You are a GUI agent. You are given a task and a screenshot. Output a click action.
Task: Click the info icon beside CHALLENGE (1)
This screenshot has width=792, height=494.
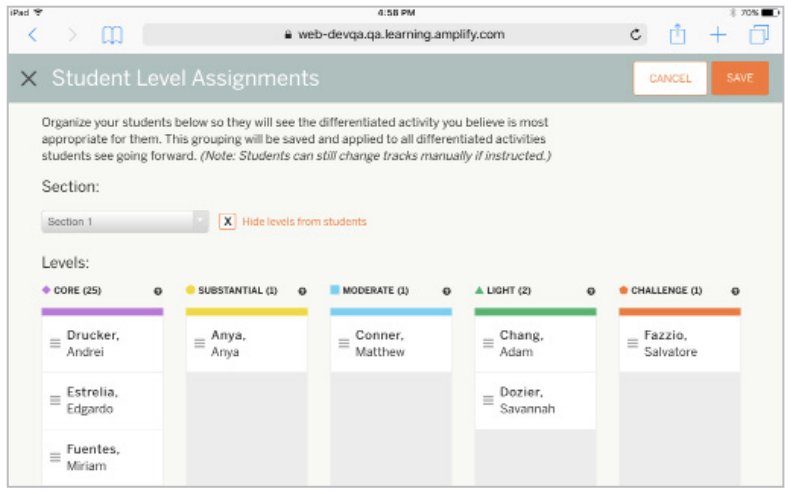[x=735, y=291]
